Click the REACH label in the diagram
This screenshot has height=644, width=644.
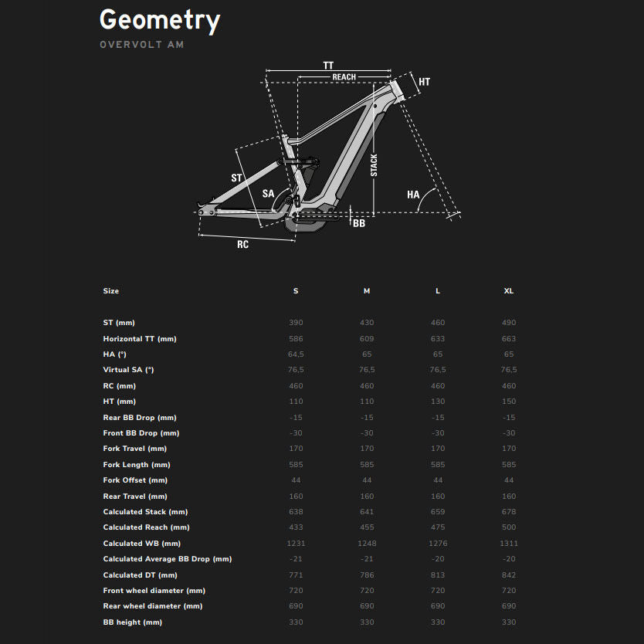(x=344, y=77)
